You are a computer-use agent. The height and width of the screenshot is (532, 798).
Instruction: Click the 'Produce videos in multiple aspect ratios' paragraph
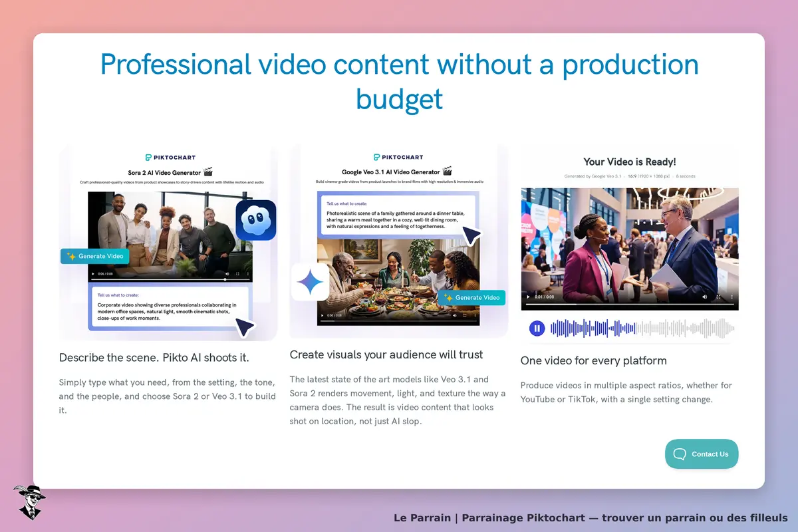(x=626, y=392)
